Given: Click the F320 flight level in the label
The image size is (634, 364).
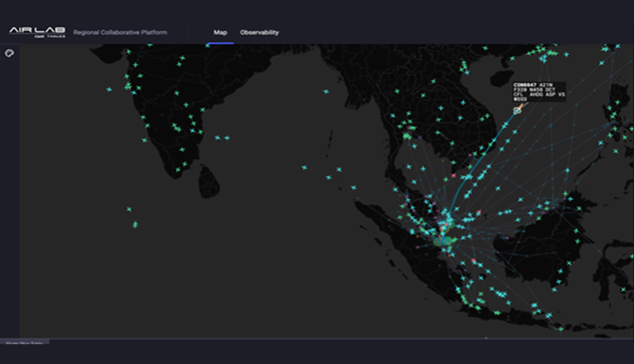Looking at the screenshot, I should tap(520, 89).
